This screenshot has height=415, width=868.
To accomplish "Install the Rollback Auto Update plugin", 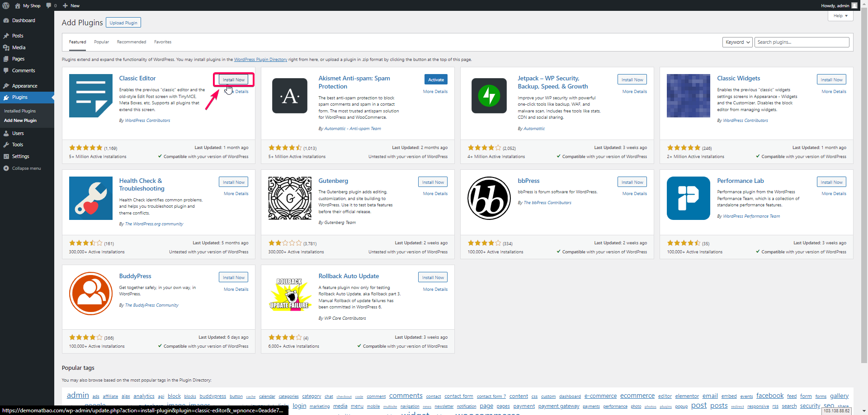I will pyautogui.click(x=433, y=277).
